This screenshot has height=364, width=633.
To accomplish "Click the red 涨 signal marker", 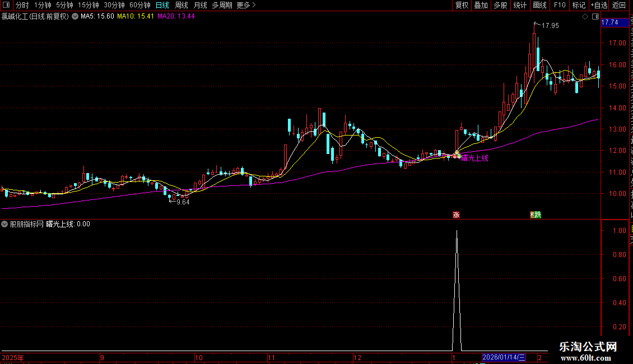I will click(x=456, y=214).
